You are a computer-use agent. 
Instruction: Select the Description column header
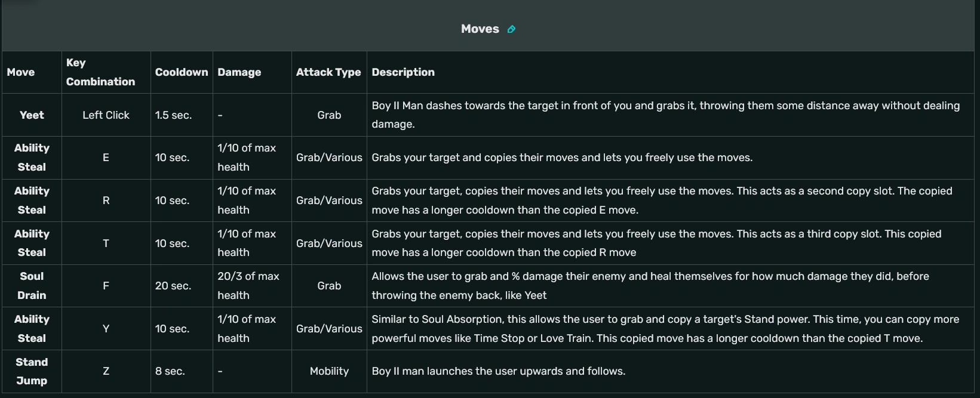403,72
